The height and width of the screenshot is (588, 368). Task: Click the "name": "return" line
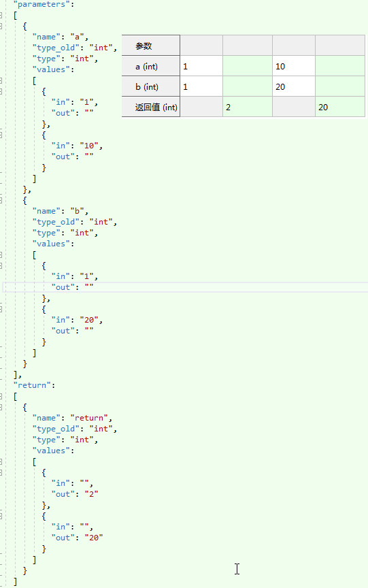(x=72, y=418)
